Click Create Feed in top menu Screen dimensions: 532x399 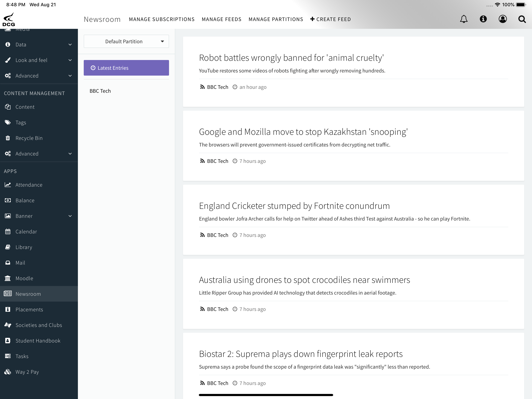tap(330, 19)
